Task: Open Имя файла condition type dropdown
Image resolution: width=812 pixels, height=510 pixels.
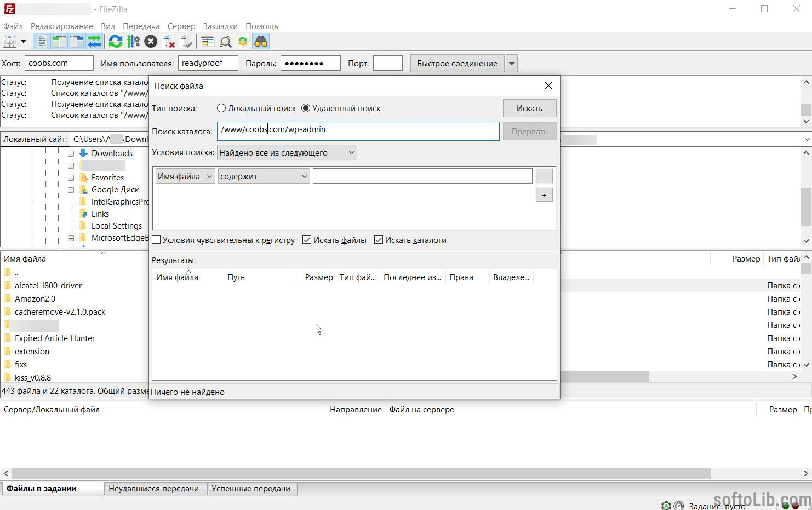Action: (185, 177)
